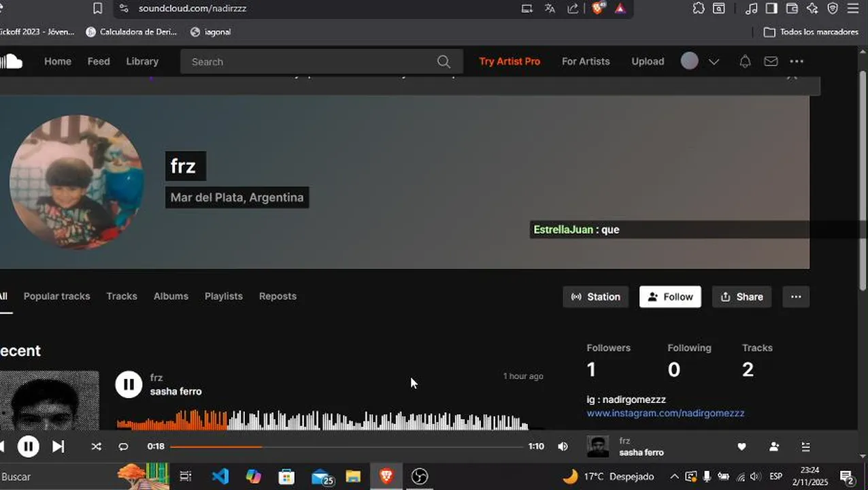Viewport: 868px width, 490px height.
Task: Click the browser address bar URL
Action: (193, 8)
